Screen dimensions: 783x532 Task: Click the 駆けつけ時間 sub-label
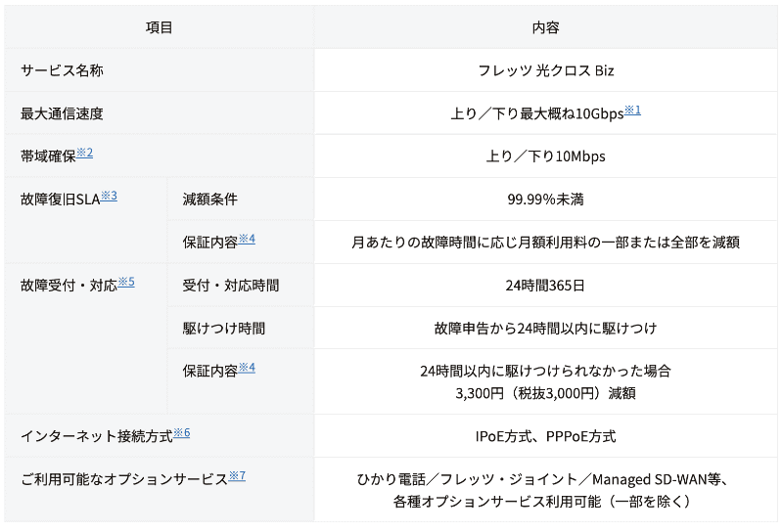point(223,329)
